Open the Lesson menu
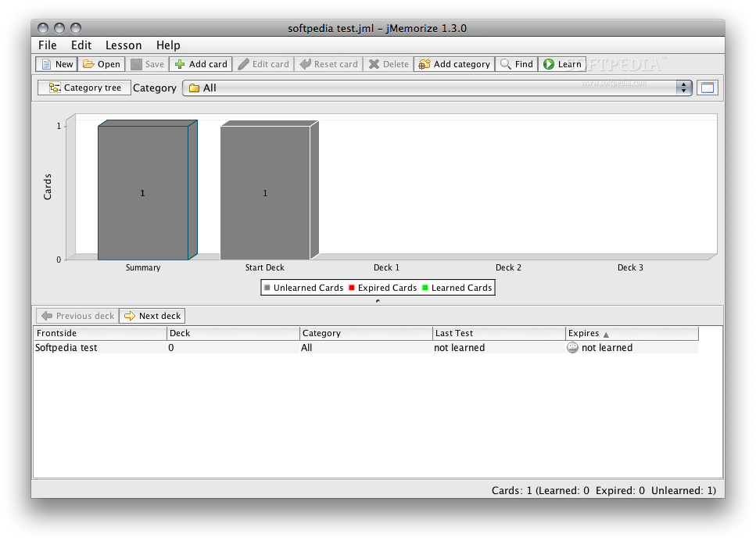The width and height of the screenshot is (756, 541). coord(124,45)
